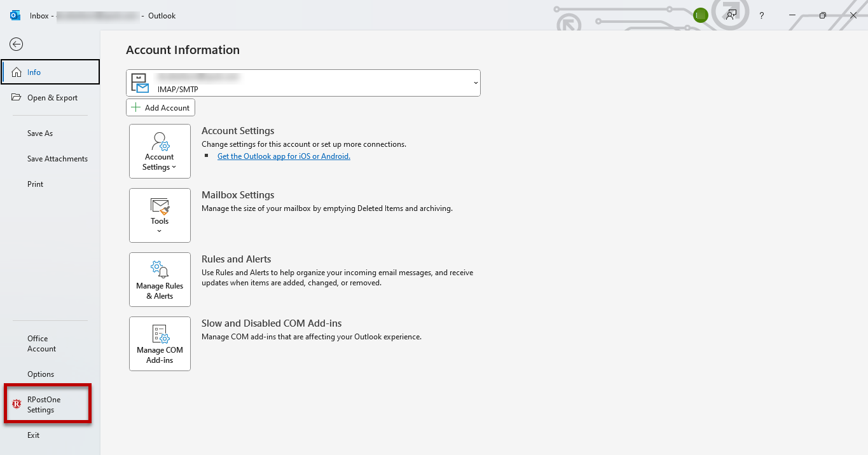
Task: Click the back arrow to exit Backstage
Action: click(x=17, y=44)
